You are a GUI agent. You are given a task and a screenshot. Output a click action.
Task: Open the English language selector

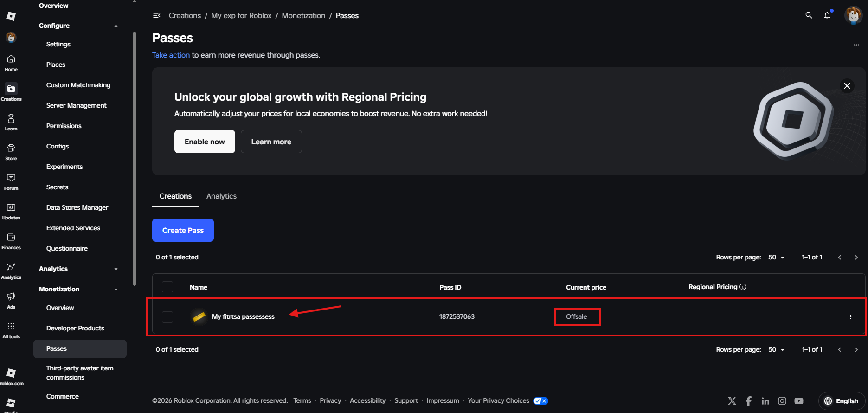(842, 401)
